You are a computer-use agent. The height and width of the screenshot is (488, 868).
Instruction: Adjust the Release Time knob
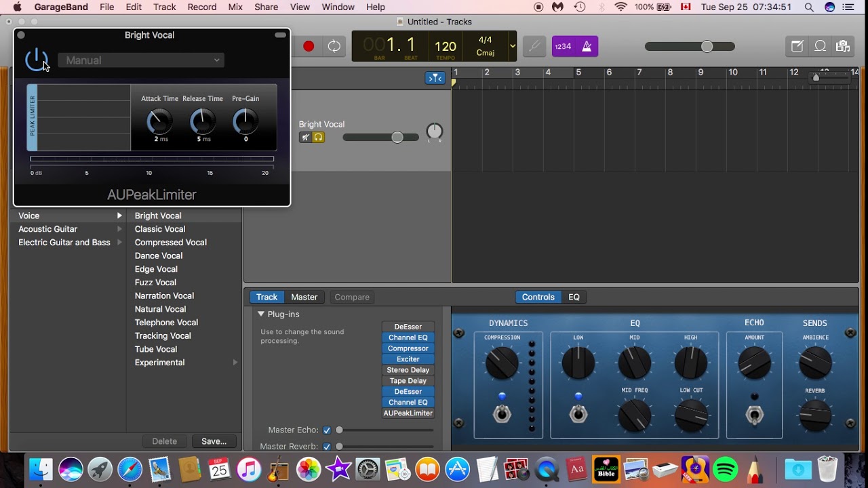click(x=203, y=121)
